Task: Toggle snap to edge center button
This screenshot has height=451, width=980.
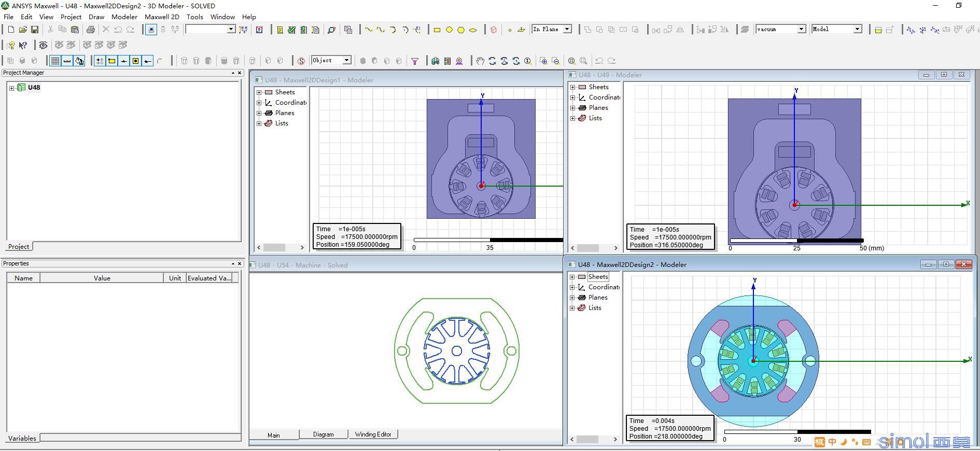Action: [123, 61]
